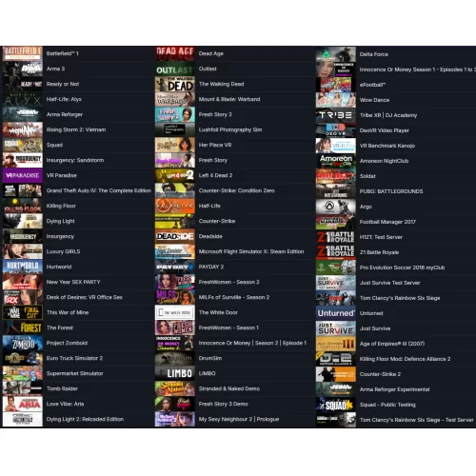
Task: Select the Ready or Not game icon
Action: (x=23, y=84)
